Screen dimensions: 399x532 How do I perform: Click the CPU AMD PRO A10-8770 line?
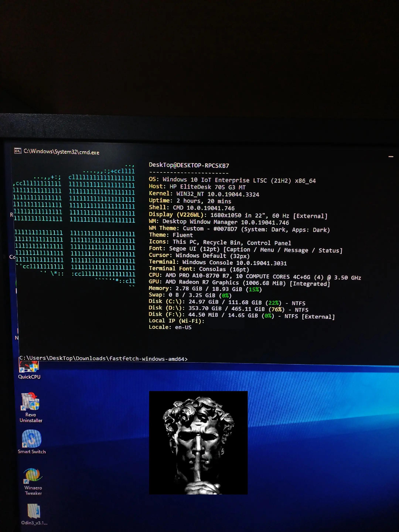(x=255, y=276)
